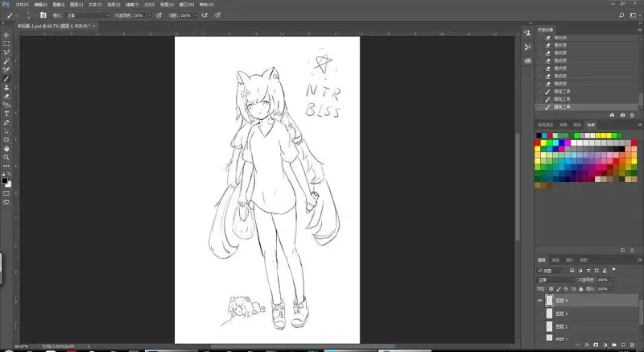
Task: Hide layer 图层 4 with eye icon
Action: (539, 300)
